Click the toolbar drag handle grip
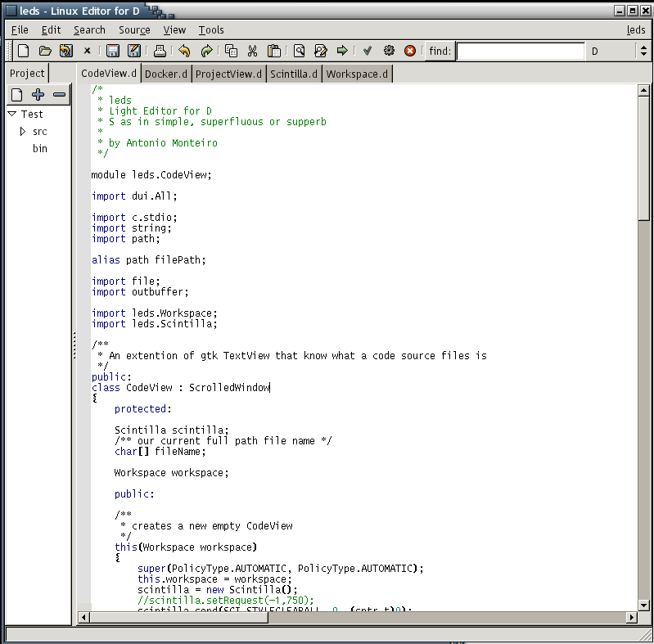 [10, 51]
